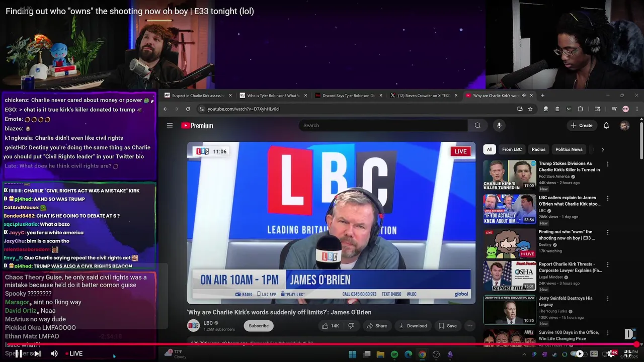
Task: Click the LBC James O'Brien video player
Action: tap(331, 223)
